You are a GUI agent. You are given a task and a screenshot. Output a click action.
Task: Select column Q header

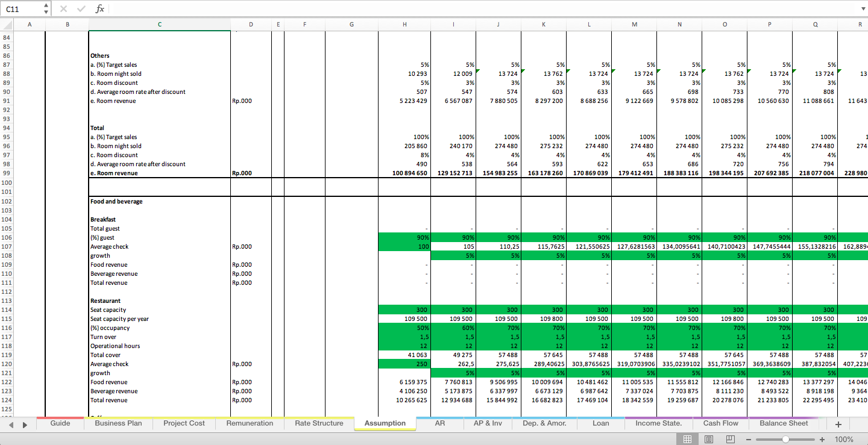pos(815,25)
